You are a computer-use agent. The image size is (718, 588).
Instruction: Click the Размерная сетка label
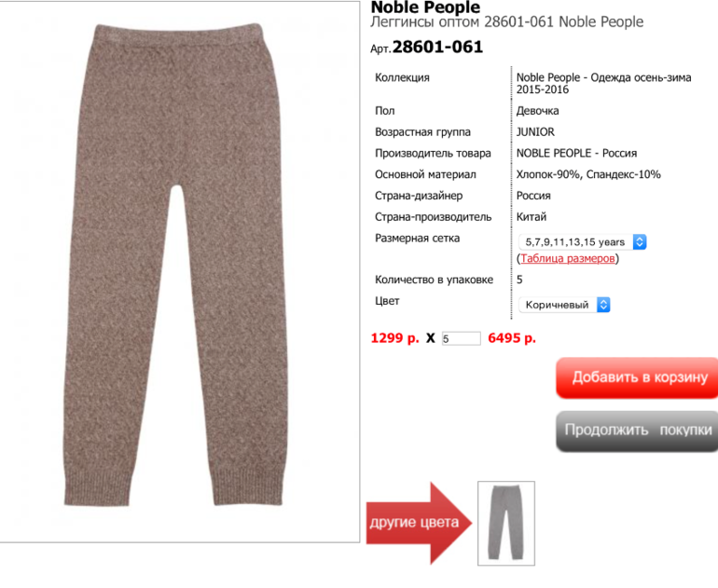point(417,238)
